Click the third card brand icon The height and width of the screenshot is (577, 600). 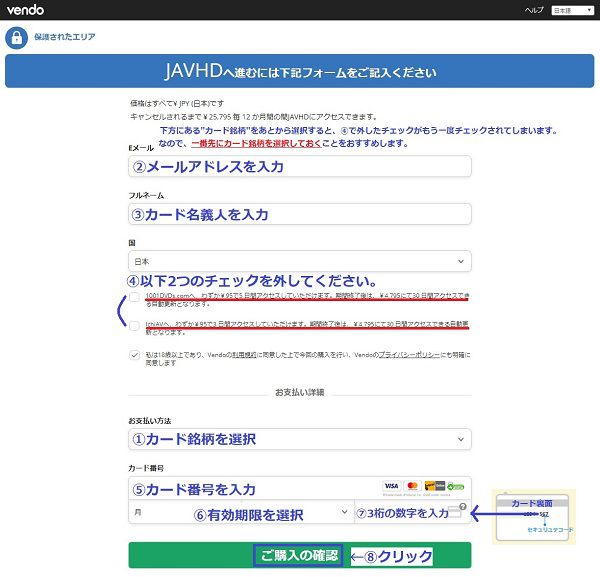pyautogui.click(x=435, y=486)
